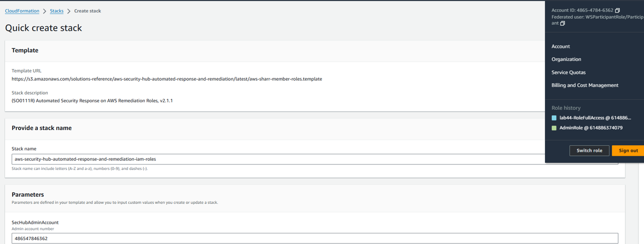Go to the Stacks breadcrumb link
The width and height of the screenshot is (644, 244).
pyautogui.click(x=57, y=11)
